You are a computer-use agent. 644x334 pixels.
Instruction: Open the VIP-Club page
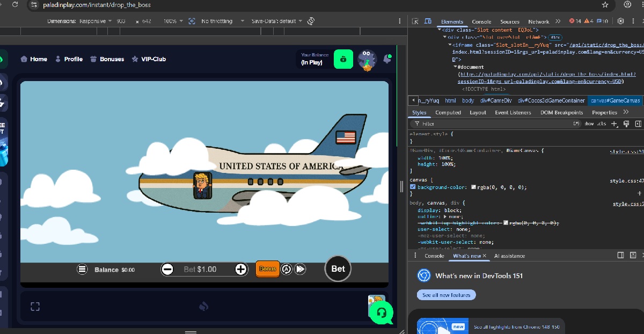tap(149, 59)
